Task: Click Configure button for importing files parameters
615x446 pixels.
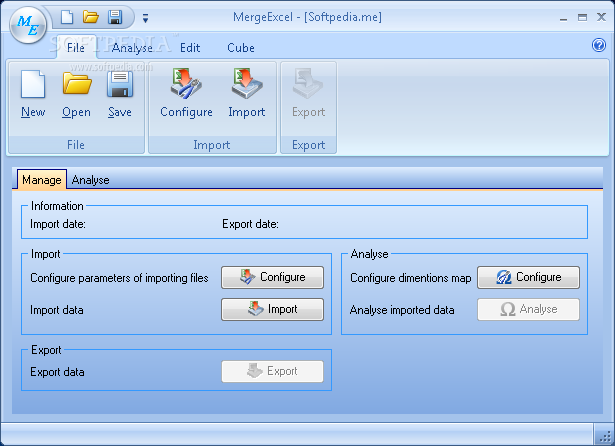Action: 272,277
